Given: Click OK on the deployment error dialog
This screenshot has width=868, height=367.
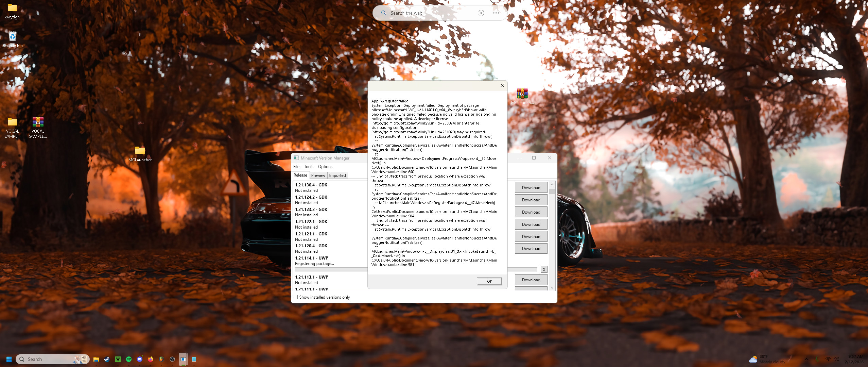Looking at the screenshot, I should point(489,281).
